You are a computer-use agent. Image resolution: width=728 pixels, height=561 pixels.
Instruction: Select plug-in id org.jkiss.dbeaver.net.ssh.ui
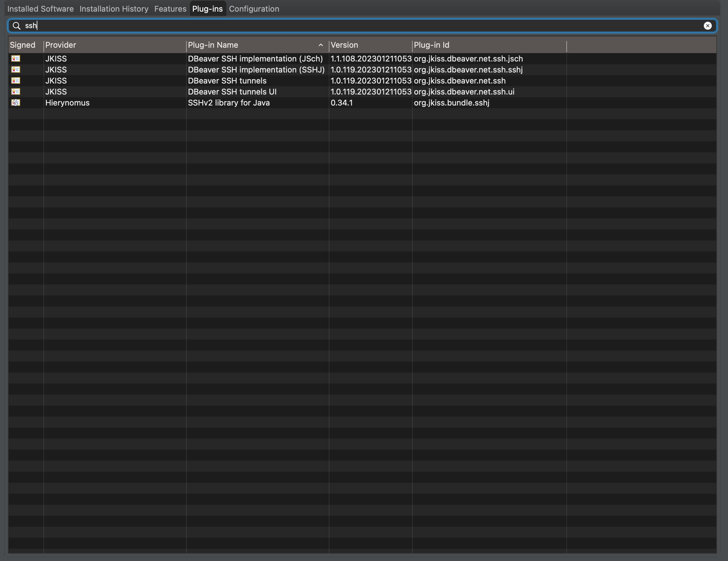point(464,91)
